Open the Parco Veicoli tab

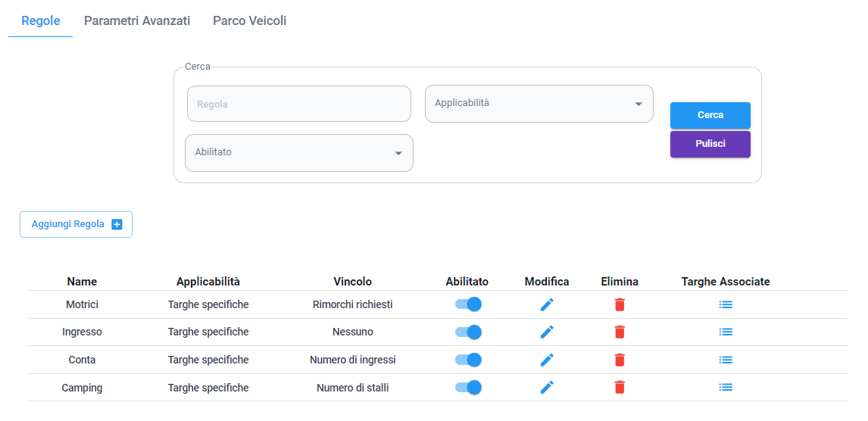(x=250, y=21)
